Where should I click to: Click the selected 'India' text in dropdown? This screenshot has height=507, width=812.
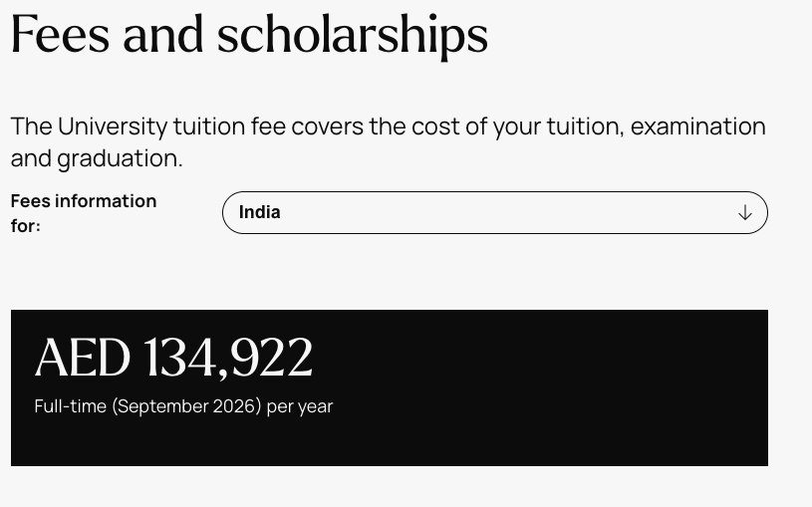260,212
